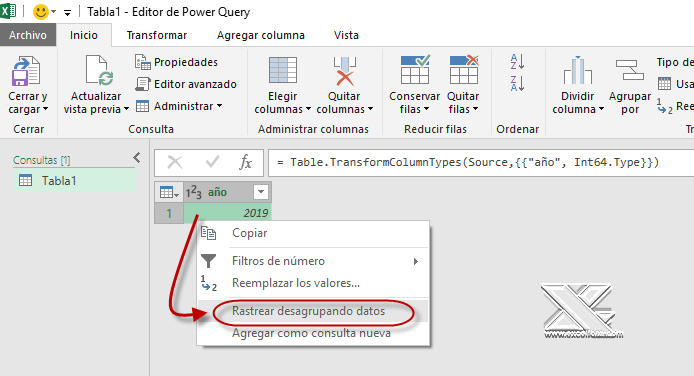The image size is (694, 376).
Task: Switch to the Agregar columna tab
Action: click(261, 35)
